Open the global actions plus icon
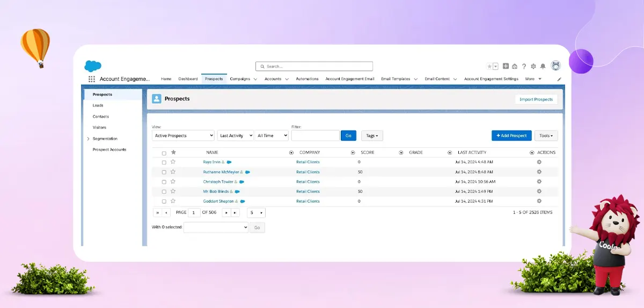 (x=506, y=66)
